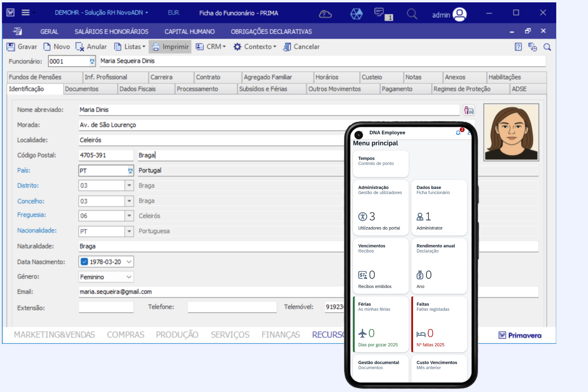Open the help icon in toolbar
Screen dimensions: 588x392
click(518, 47)
